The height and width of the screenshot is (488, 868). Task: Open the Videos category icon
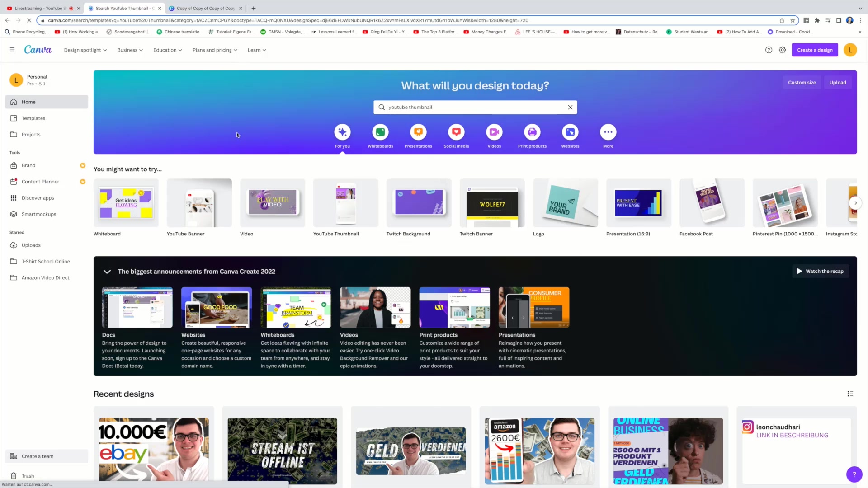(x=494, y=132)
